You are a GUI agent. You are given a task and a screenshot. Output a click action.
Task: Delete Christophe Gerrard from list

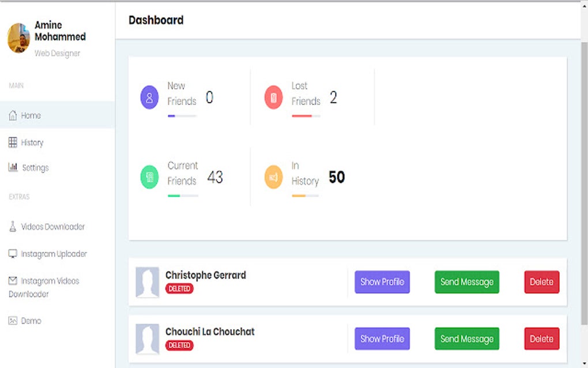click(x=541, y=281)
